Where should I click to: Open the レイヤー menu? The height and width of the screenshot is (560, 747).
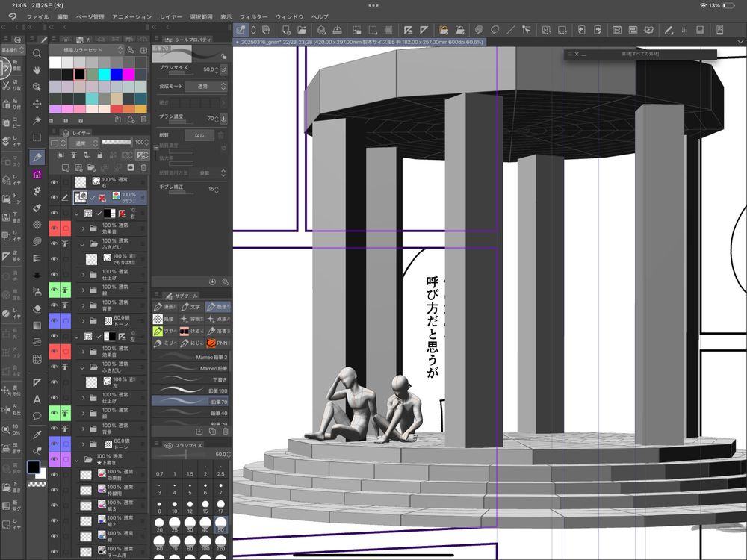[170, 16]
